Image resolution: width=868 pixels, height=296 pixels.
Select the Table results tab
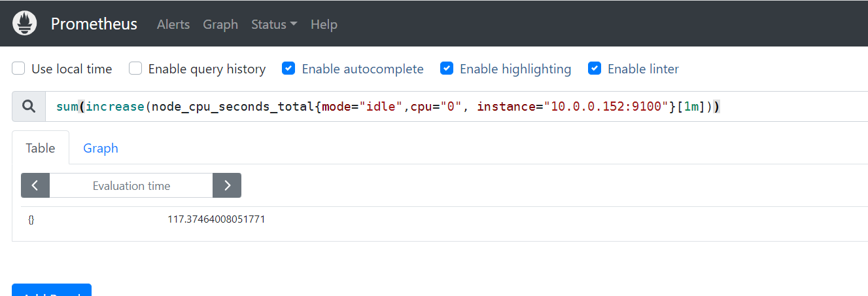coord(41,148)
